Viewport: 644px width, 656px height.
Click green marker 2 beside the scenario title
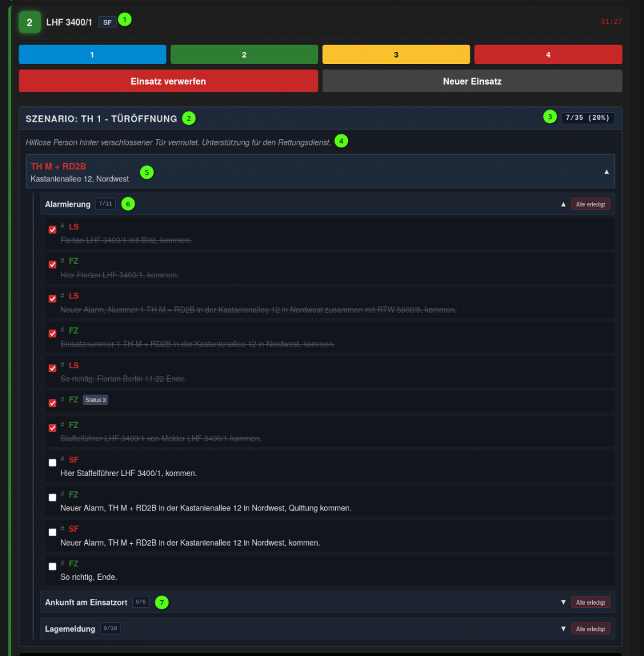pos(188,118)
